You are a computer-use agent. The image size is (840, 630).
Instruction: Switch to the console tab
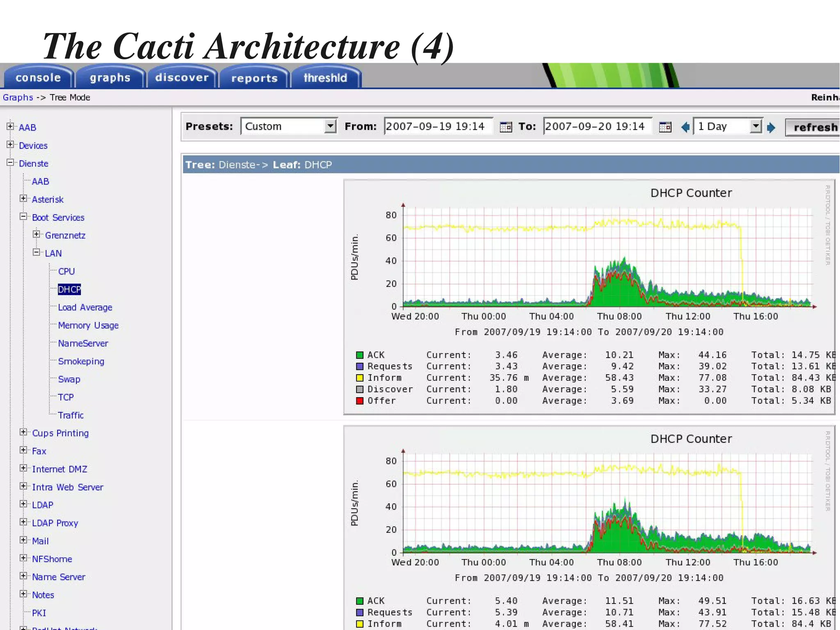click(x=39, y=77)
